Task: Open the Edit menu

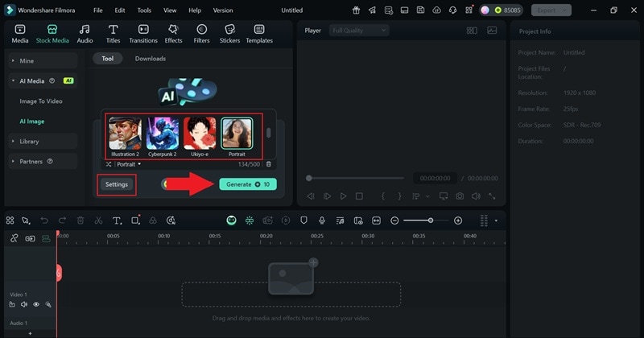Action: tap(119, 10)
